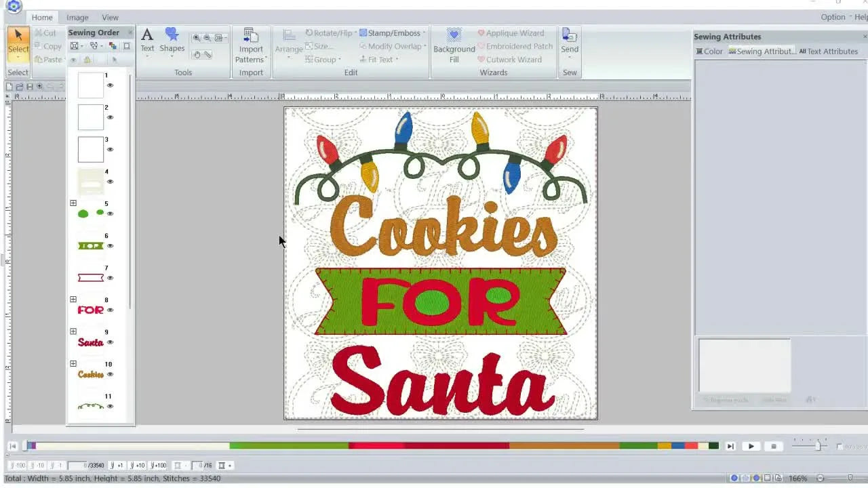Click the Zoom In magnifier icon
868x488 pixels.
(x=197, y=38)
